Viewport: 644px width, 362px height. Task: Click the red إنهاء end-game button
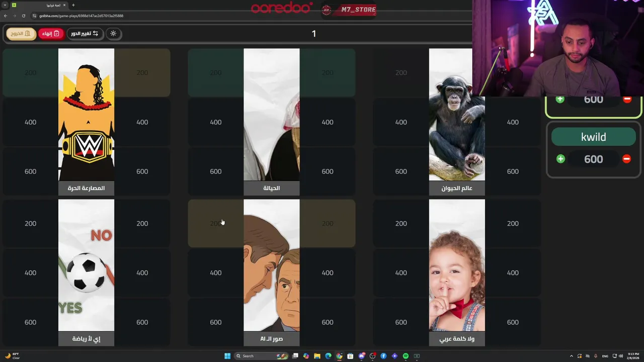(x=51, y=34)
